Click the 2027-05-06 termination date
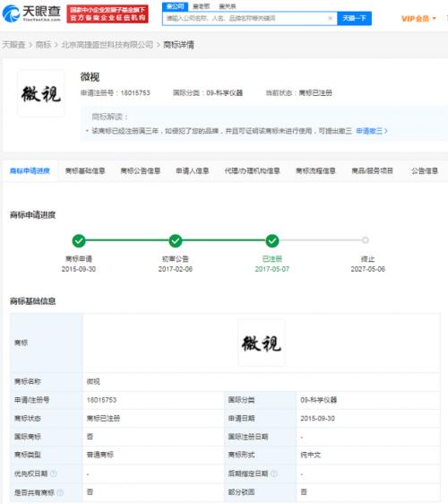This screenshot has width=448, height=504. pos(367,269)
